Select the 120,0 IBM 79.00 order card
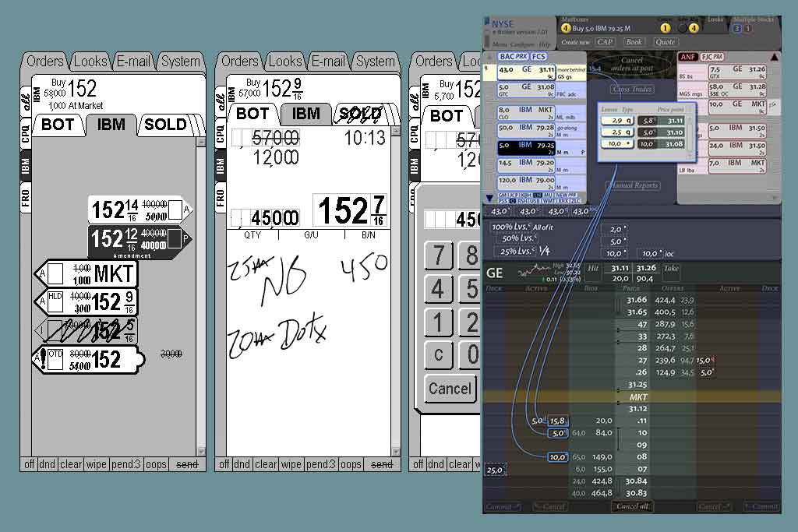The width and height of the screenshot is (798, 532). (526, 182)
